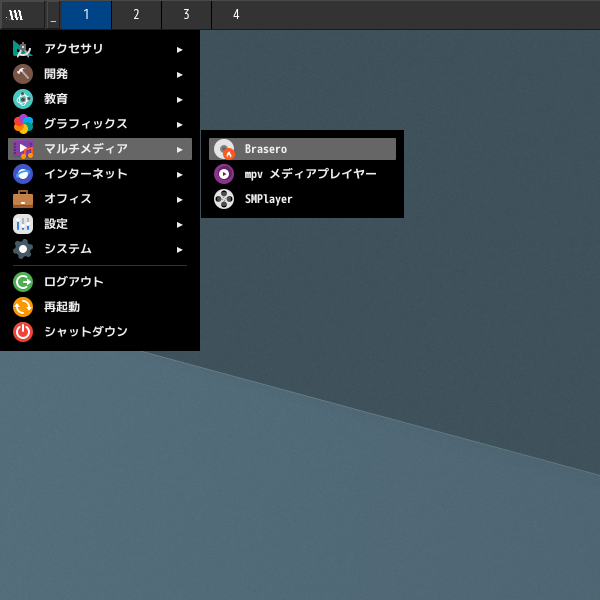Switch to workspace 4
600x600 pixels.
point(236,15)
